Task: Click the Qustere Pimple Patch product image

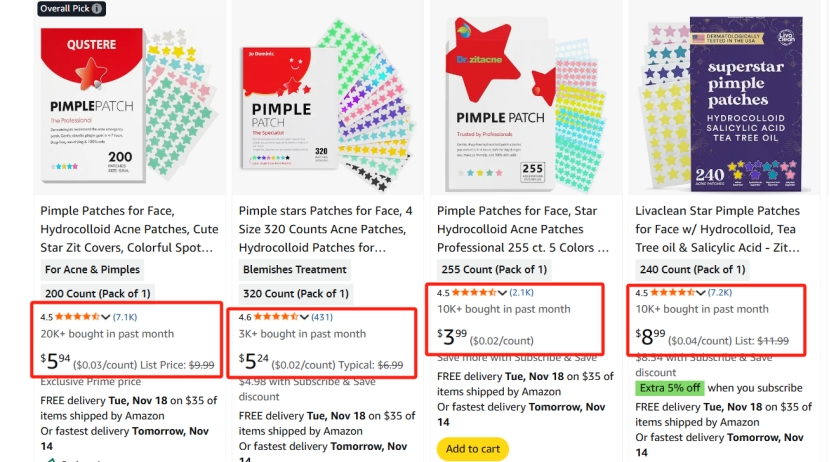Action: pos(127,105)
